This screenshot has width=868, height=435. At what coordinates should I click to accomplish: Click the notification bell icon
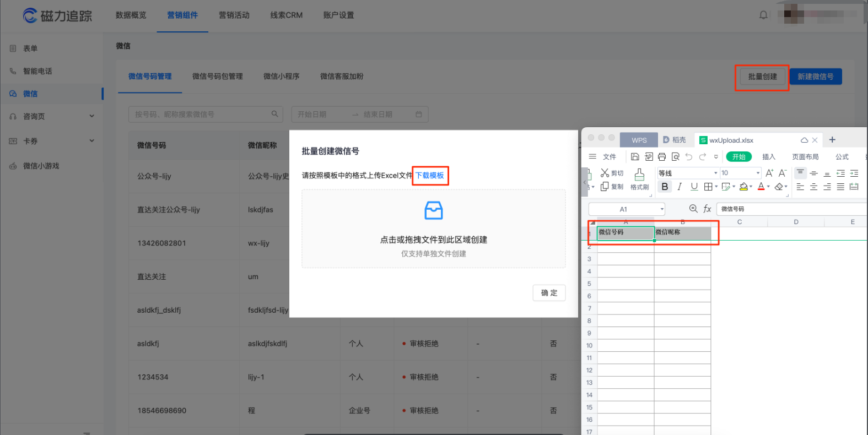pyautogui.click(x=763, y=15)
